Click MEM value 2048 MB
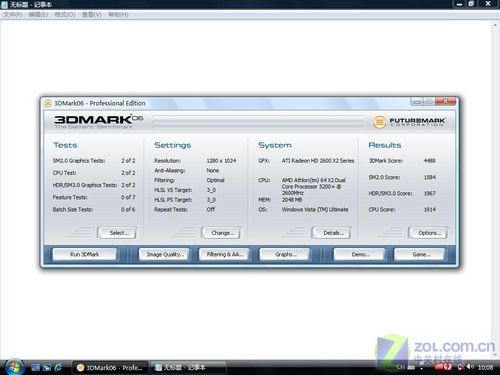This screenshot has height=375, width=500. (292, 200)
